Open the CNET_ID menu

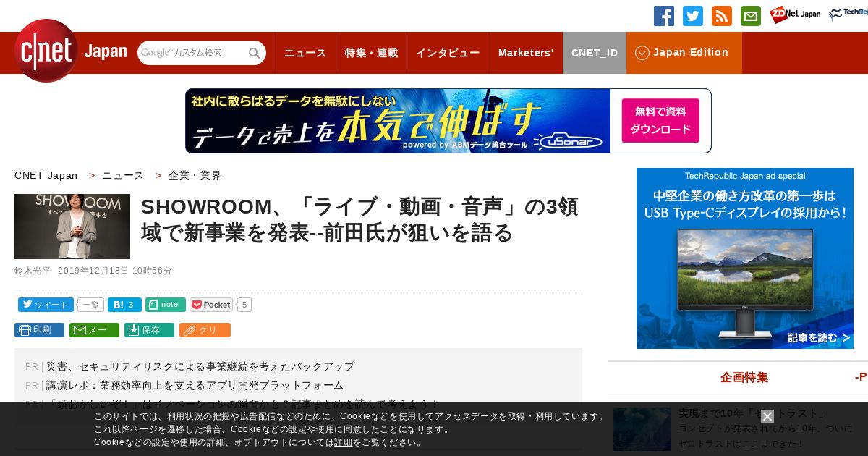pos(595,53)
